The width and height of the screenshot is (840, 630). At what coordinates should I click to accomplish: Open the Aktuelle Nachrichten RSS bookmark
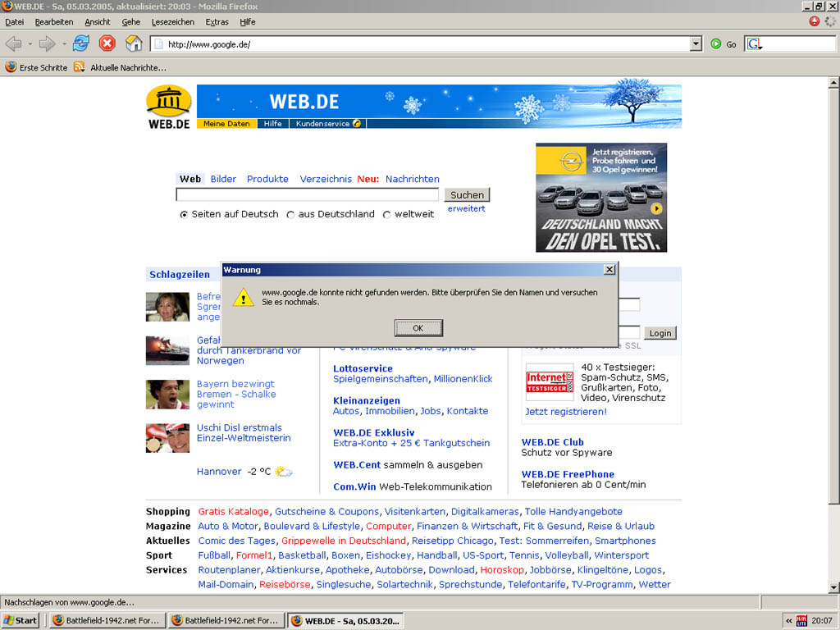click(x=120, y=67)
